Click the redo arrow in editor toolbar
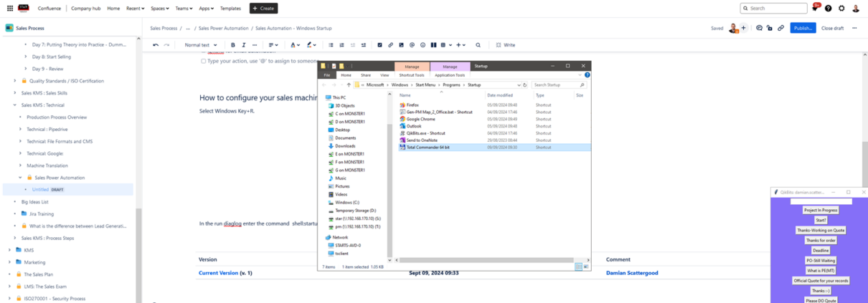868x303 pixels. (x=167, y=45)
